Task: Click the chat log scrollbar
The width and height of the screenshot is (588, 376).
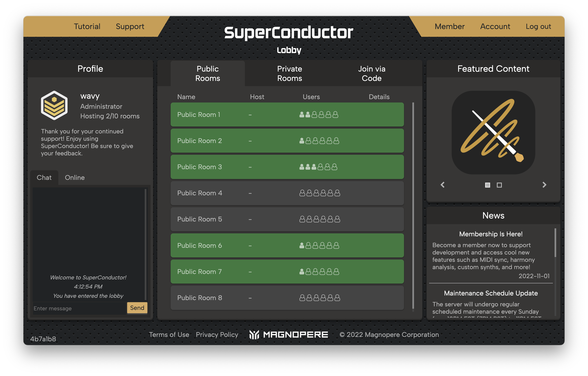Action: pyautogui.click(x=146, y=245)
